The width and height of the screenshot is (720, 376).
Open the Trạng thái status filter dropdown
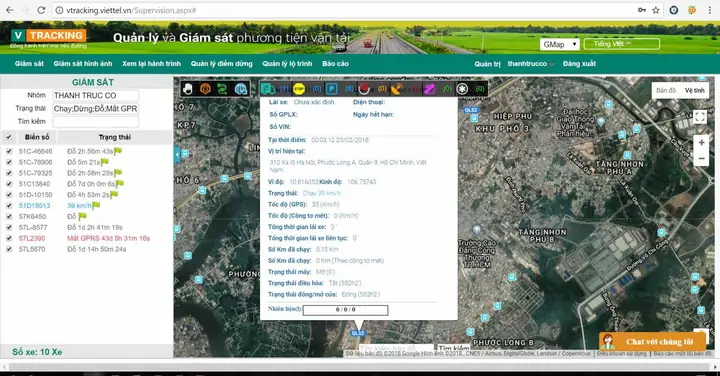pyautogui.click(x=96, y=109)
